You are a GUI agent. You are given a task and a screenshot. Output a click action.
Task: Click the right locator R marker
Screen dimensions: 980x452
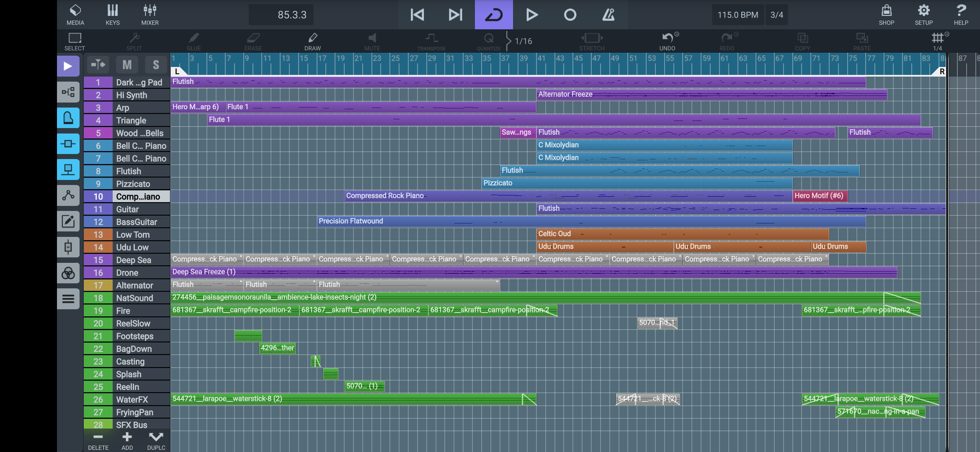pyautogui.click(x=941, y=72)
